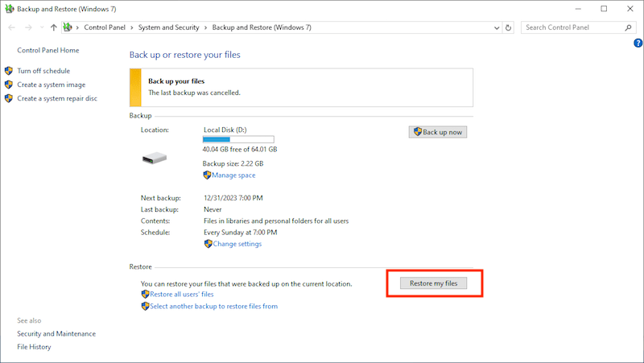Click Local Disk (D:) drive icon
Image resolution: width=644 pixels, height=363 pixels.
click(155, 158)
